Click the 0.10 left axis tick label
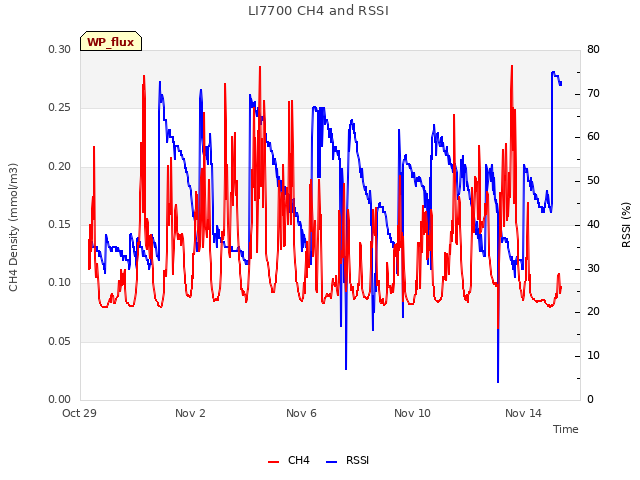The height and width of the screenshot is (480, 640). (59, 282)
